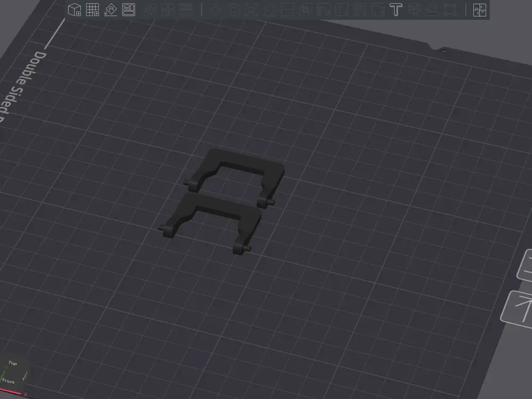Open the Assembly view puzzle icon
The height and width of the screenshot is (399, 532).
click(x=479, y=10)
